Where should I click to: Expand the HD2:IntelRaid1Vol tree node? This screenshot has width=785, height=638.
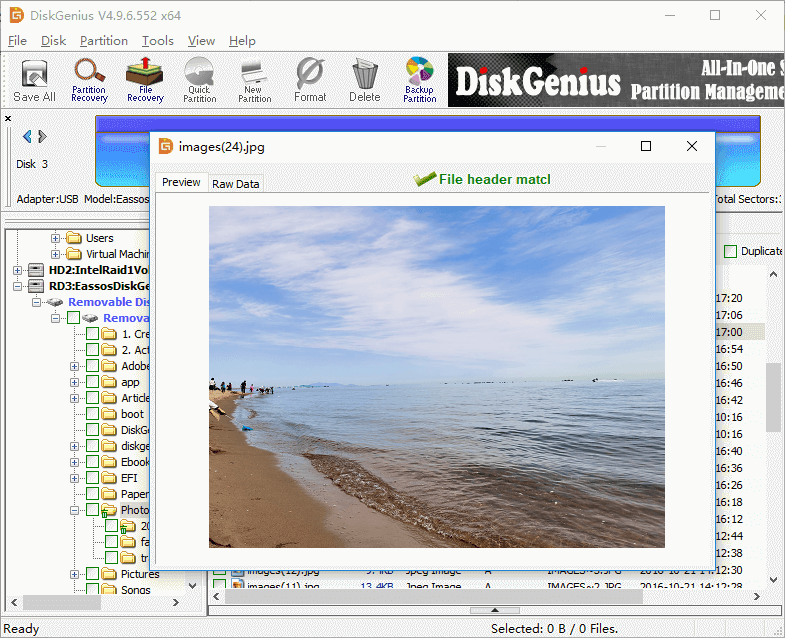click(x=19, y=270)
